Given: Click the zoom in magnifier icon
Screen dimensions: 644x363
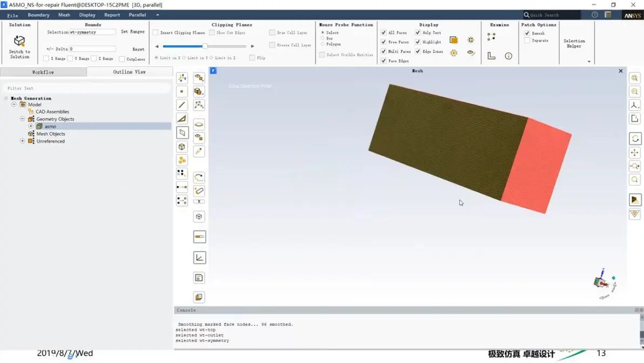Looking at the screenshot, I should 635,78.
